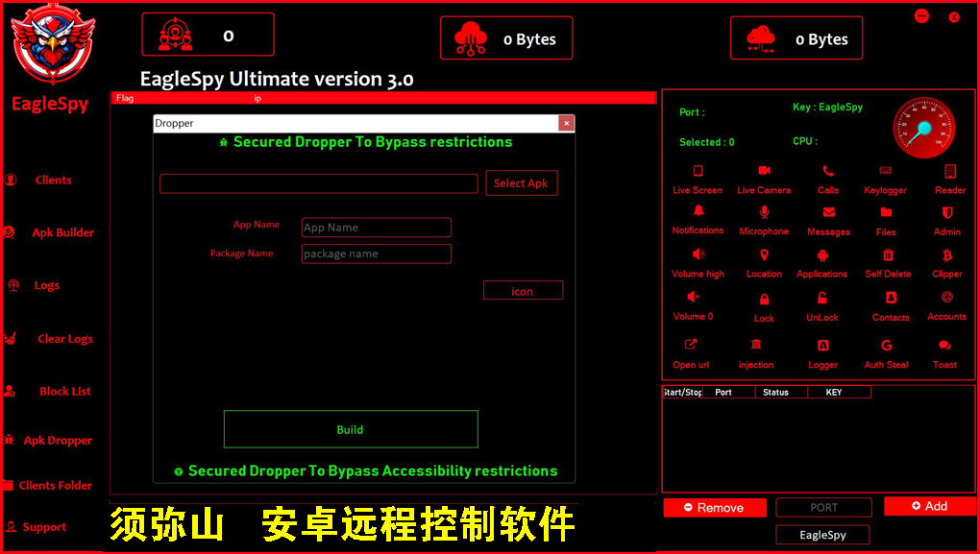Open the Live Screen feature icon

point(698,171)
